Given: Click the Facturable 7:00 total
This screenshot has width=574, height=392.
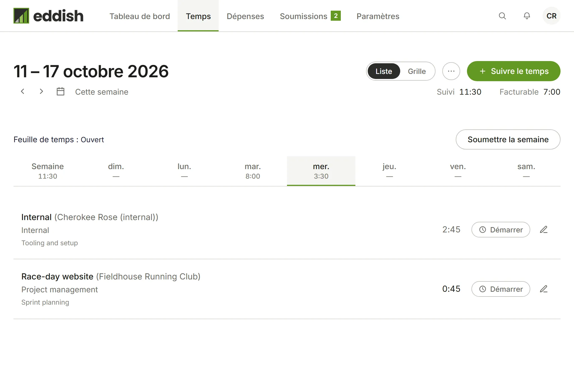Looking at the screenshot, I should point(530,92).
